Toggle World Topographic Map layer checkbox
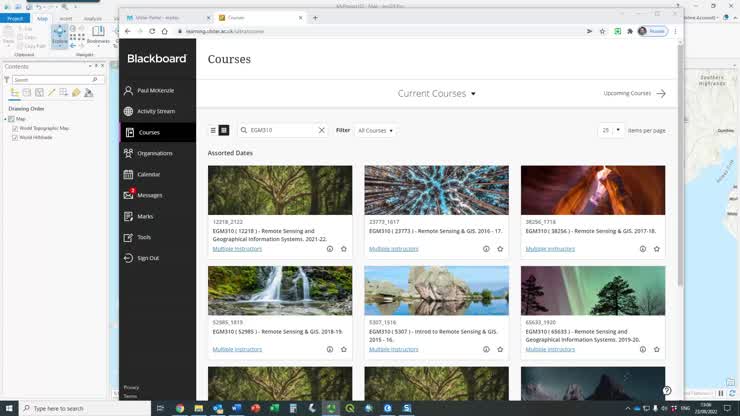 pyautogui.click(x=15, y=128)
